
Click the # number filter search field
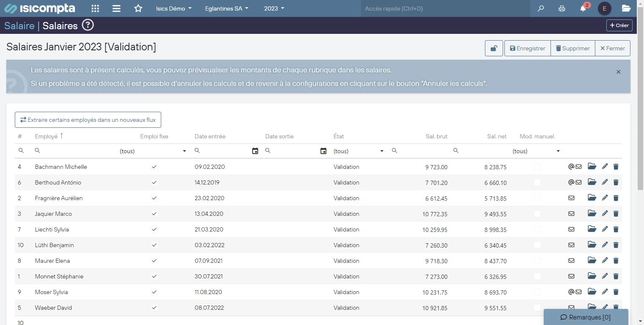point(23,151)
